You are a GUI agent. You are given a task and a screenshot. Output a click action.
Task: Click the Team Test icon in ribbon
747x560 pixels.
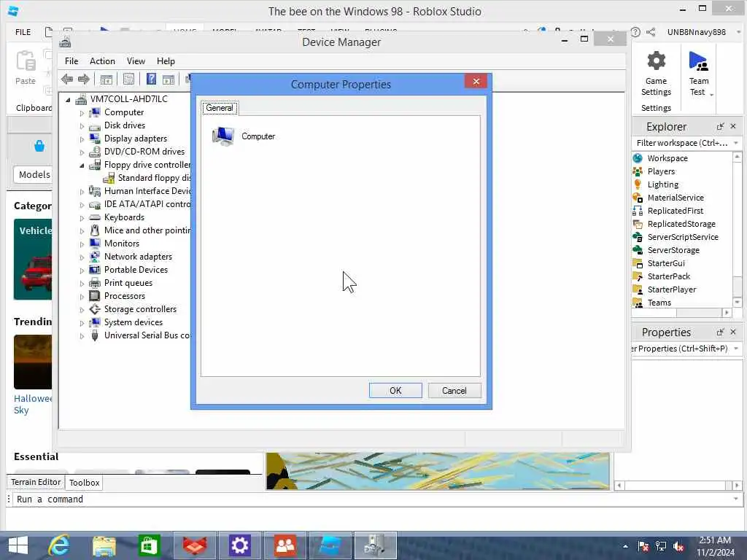pos(698,61)
